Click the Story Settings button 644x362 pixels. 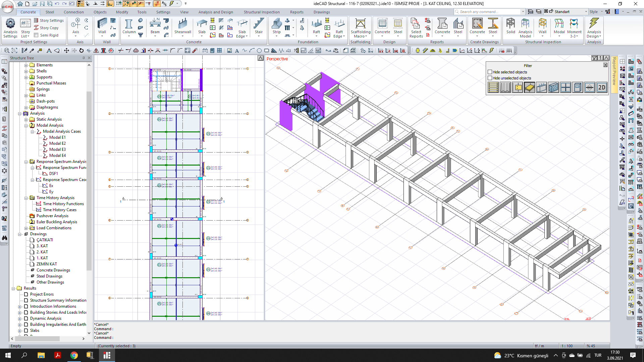point(49,20)
